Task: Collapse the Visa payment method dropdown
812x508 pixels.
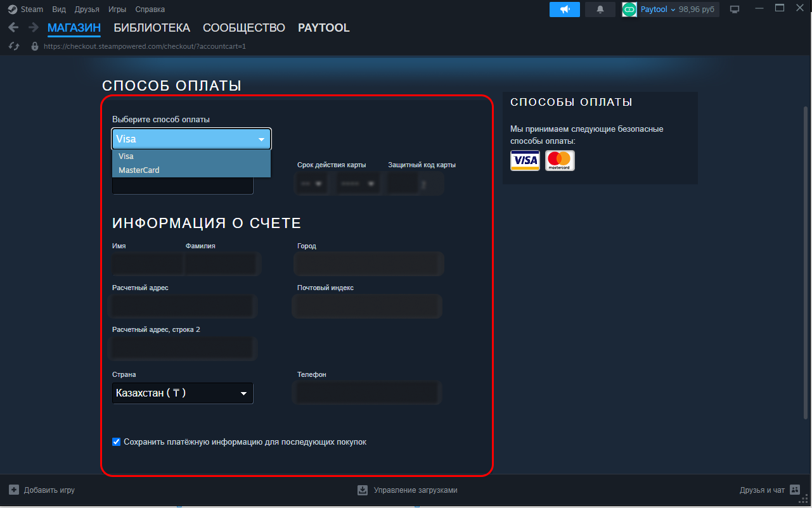Action: [191, 139]
